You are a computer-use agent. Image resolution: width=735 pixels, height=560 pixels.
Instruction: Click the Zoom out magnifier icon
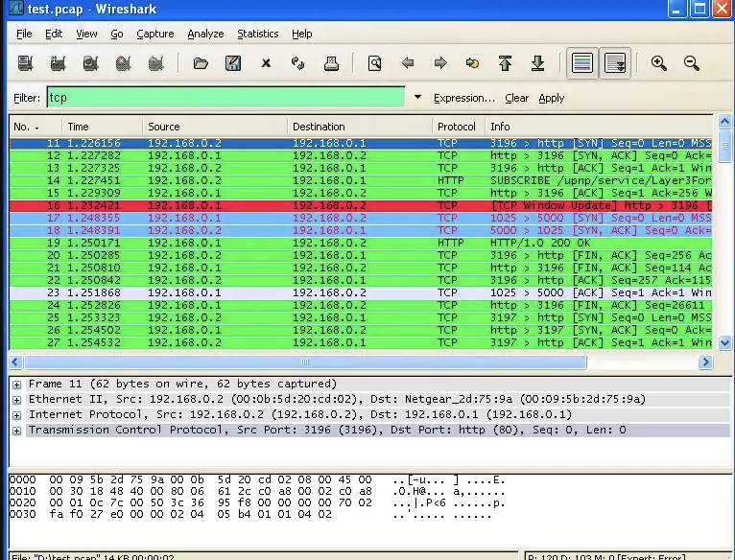691,63
